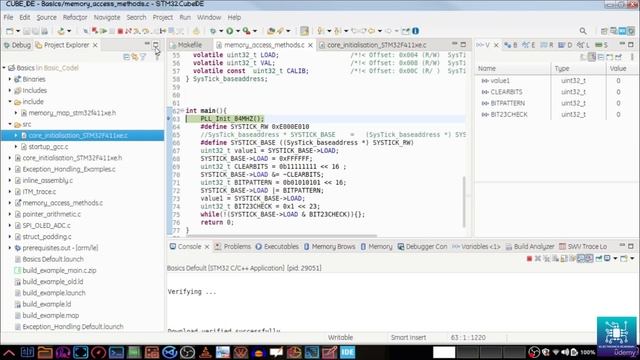Click the volume speaker icon in system tray
Image resolution: width=640 pixels, height=360 pixels.
(565, 352)
